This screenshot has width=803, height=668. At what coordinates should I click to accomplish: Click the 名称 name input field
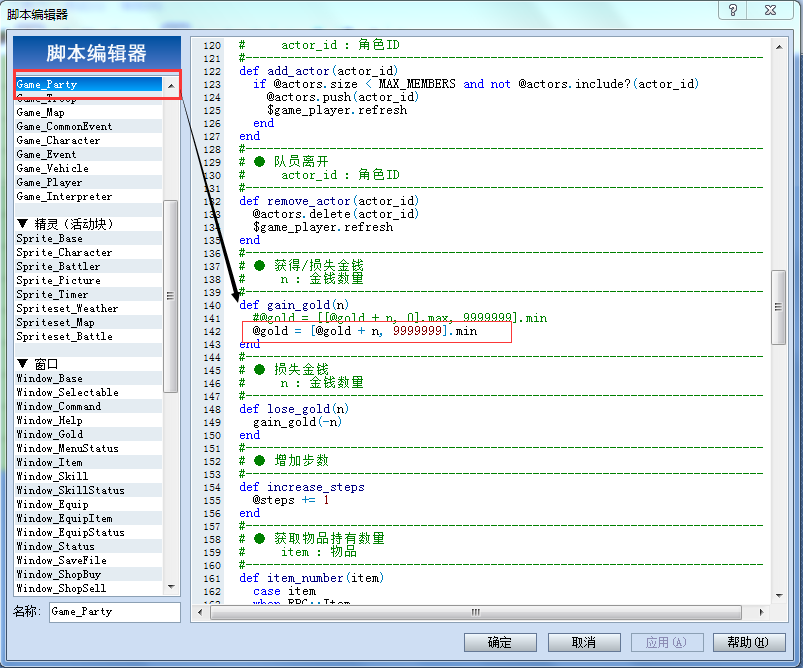coord(115,612)
